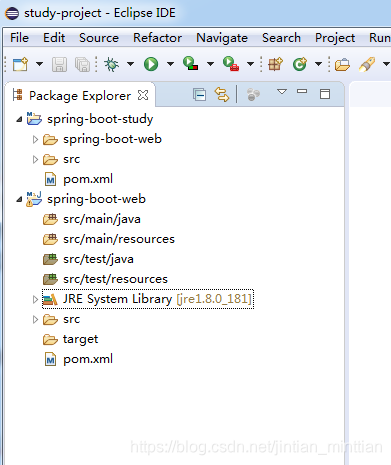The width and height of the screenshot is (391, 465).
Task: Expand spring-boot-web folder under spring-boot-study
Action: click(x=35, y=139)
